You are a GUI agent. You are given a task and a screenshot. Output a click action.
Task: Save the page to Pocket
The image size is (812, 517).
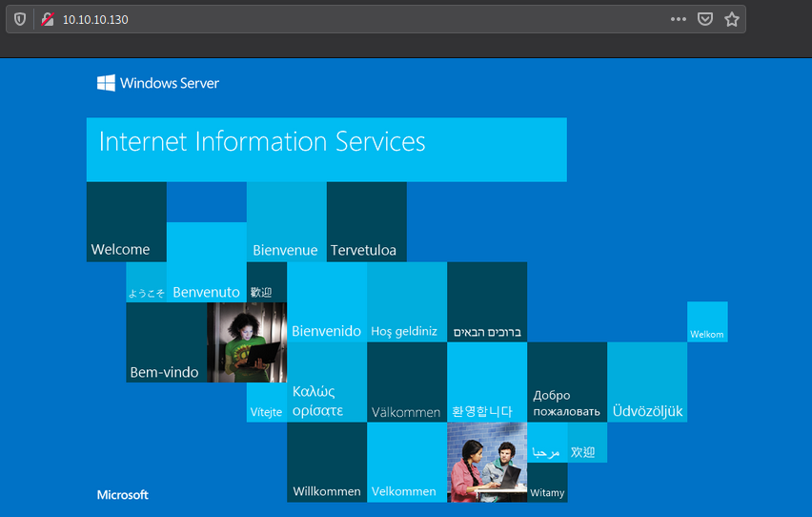[705, 20]
